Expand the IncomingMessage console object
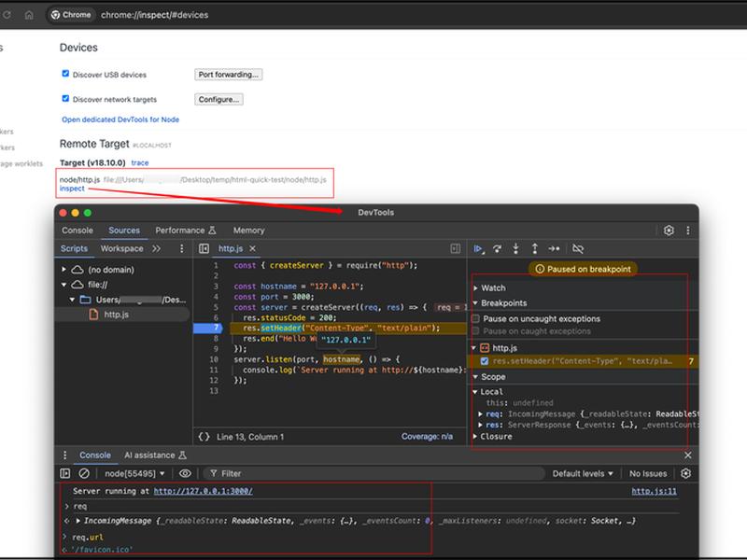Viewport: 747px width, 560px height. tap(78, 521)
